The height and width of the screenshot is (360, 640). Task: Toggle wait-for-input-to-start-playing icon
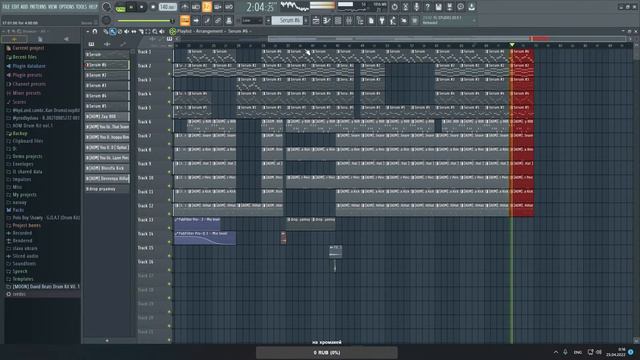tap(196, 7)
